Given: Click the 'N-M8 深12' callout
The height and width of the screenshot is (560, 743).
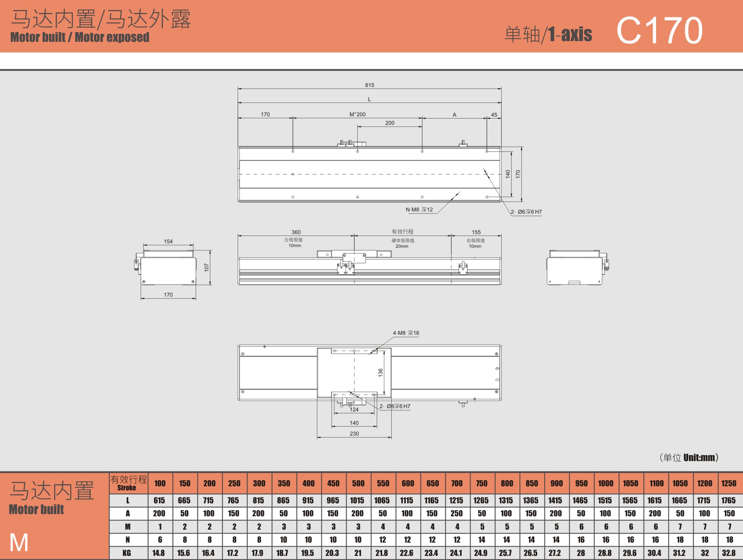Looking at the screenshot, I should pos(419,210).
